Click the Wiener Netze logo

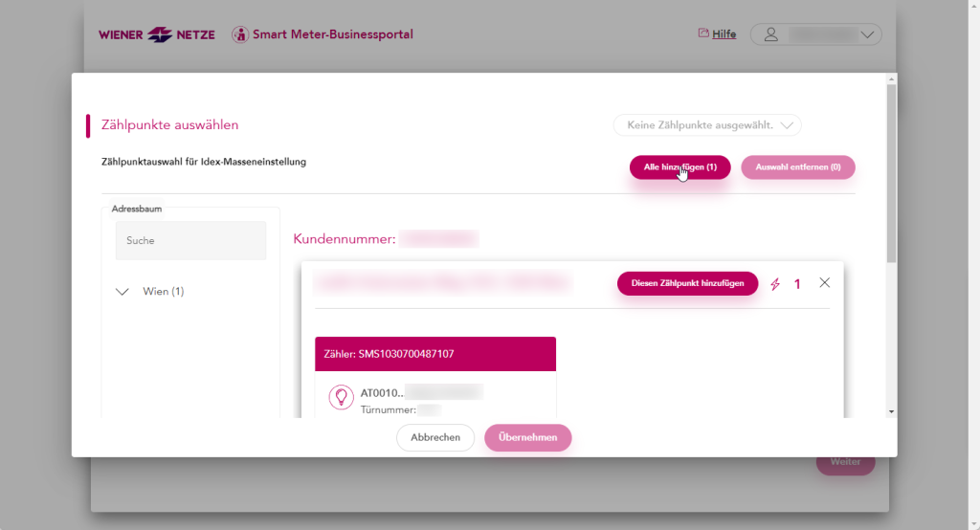pyautogui.click(x=159, y=34)
